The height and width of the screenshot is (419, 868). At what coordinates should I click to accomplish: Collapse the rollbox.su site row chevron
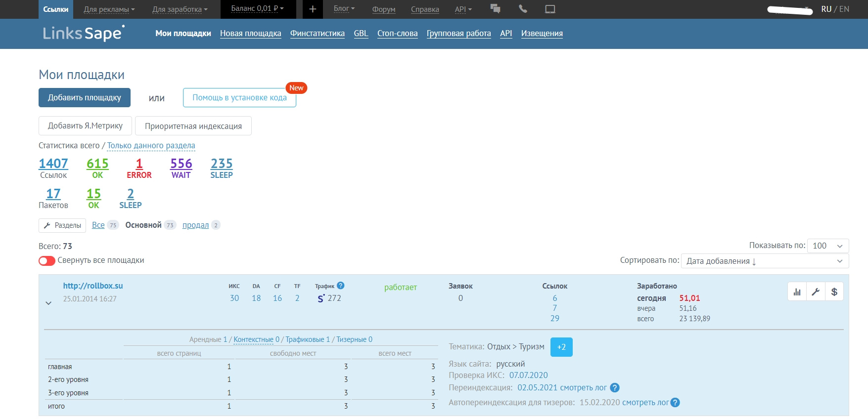pos(48,303)
